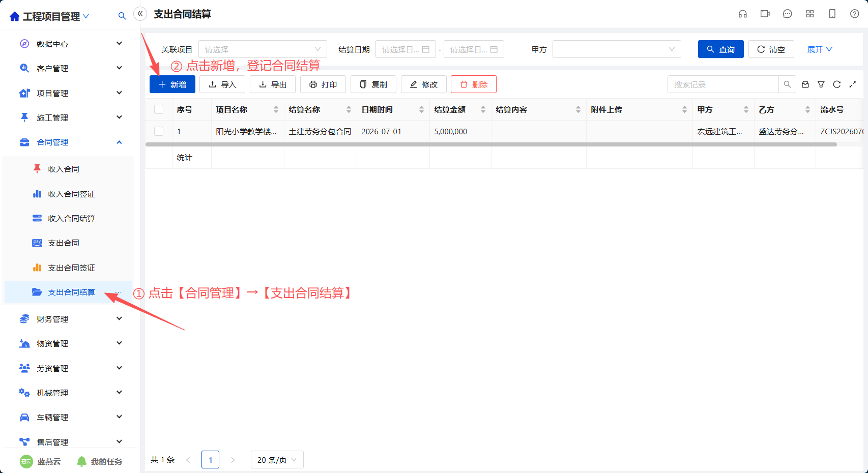This screenshot has height=473, width=868.
Task: Focus the 搜索记录 search input
Action: coord(723,84)
